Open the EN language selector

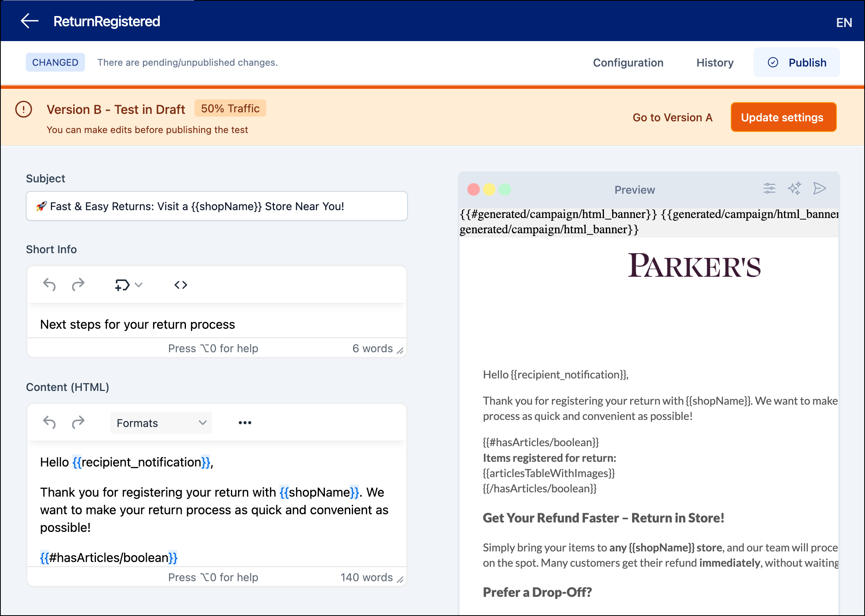[844, 22]
